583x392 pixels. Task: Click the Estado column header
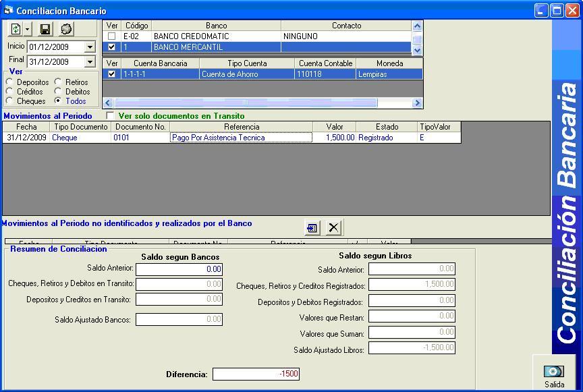387,127
